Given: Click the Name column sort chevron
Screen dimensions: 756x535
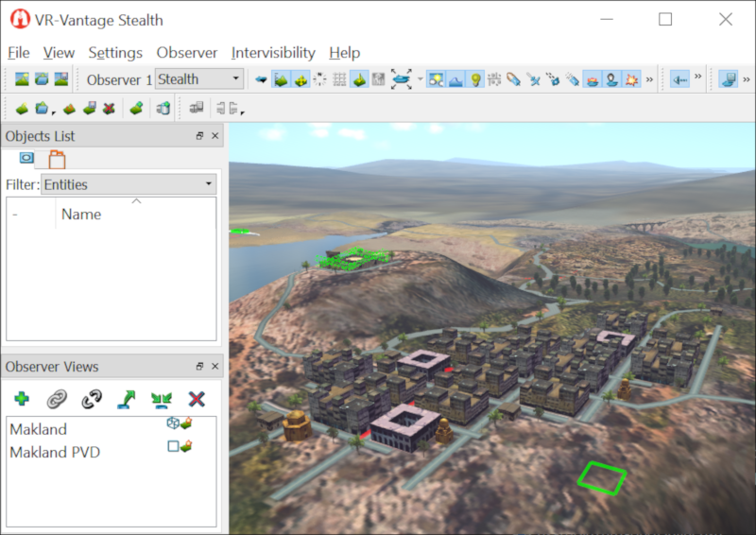Looking at the screenshot, I should [136, 200].
